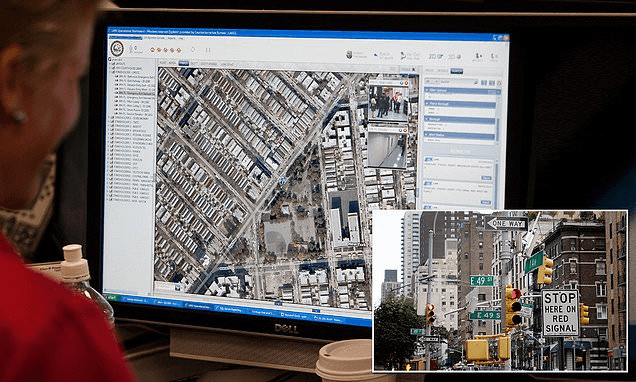Open the lower camera feed showing corridor
The height and width of the screenshot is (382, 636).
[387, 150]
